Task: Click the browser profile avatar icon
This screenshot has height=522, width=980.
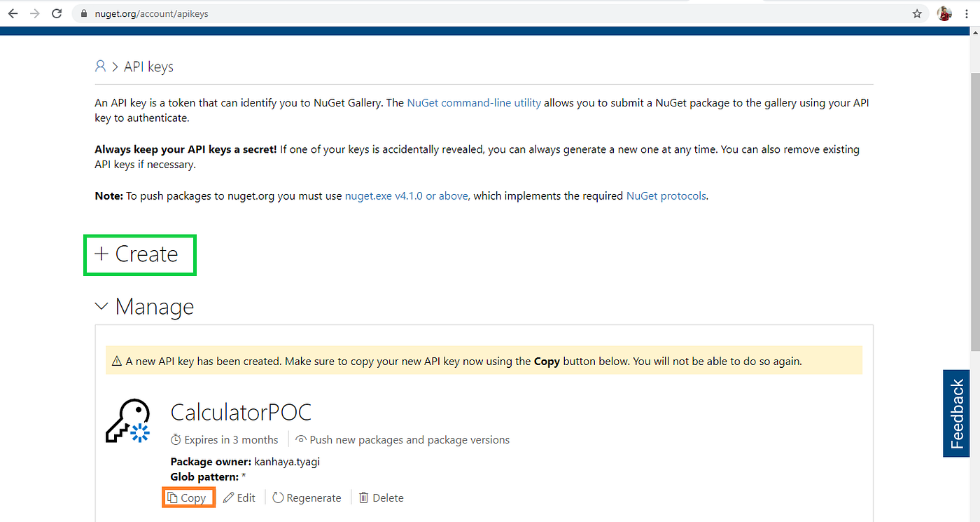Action: pos(944,13)
